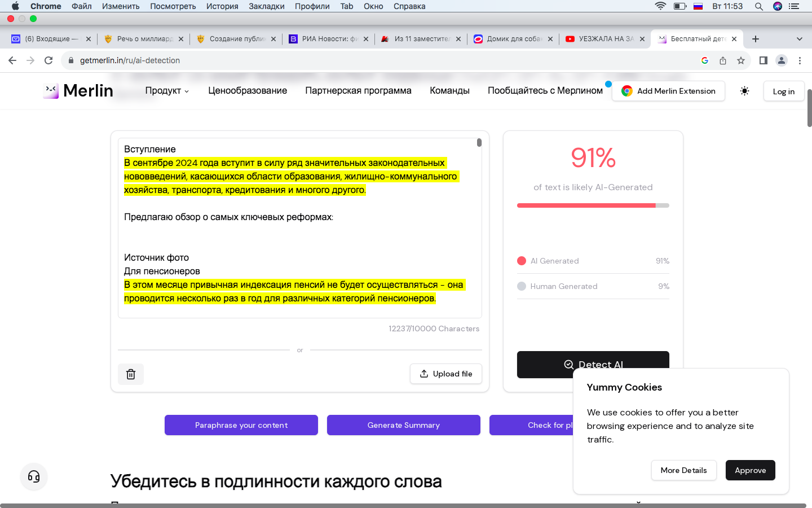Expand the Продукт dropdown menu

(167, 91)
